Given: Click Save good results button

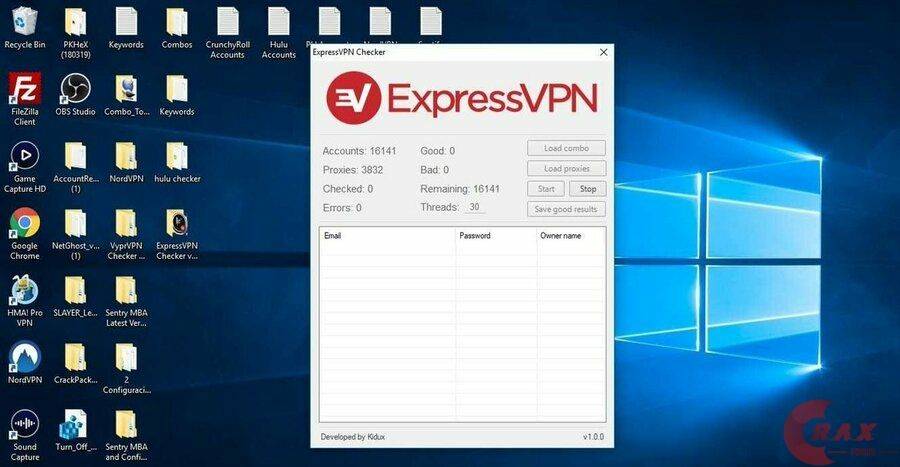Looking at the screenshot, I should tap(566, 209).
